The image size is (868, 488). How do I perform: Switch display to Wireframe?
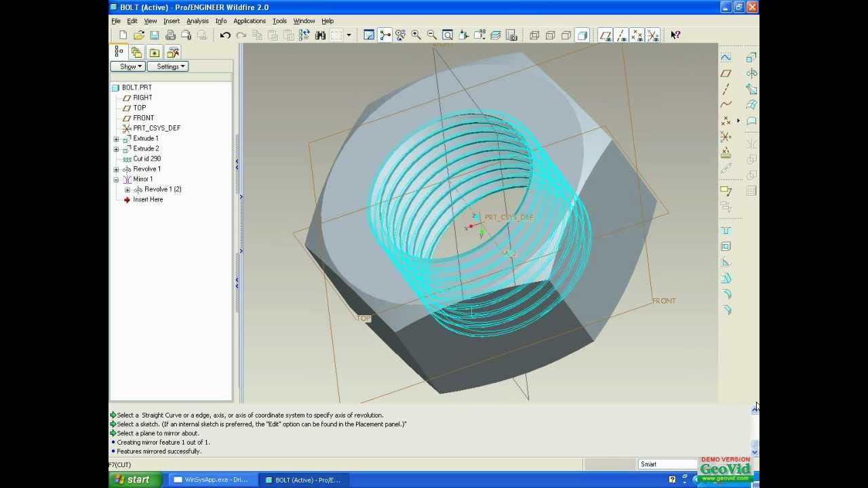pos(534,35)
